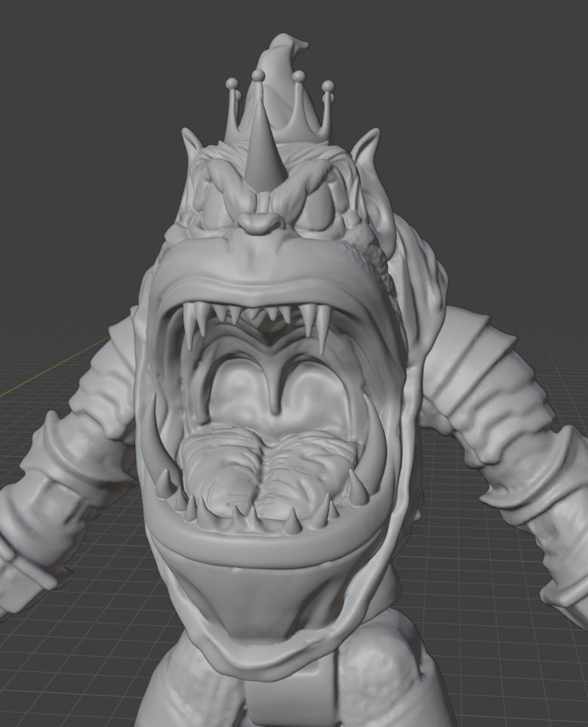Click the leftmost ball tip on the crown

click(232, 82)
